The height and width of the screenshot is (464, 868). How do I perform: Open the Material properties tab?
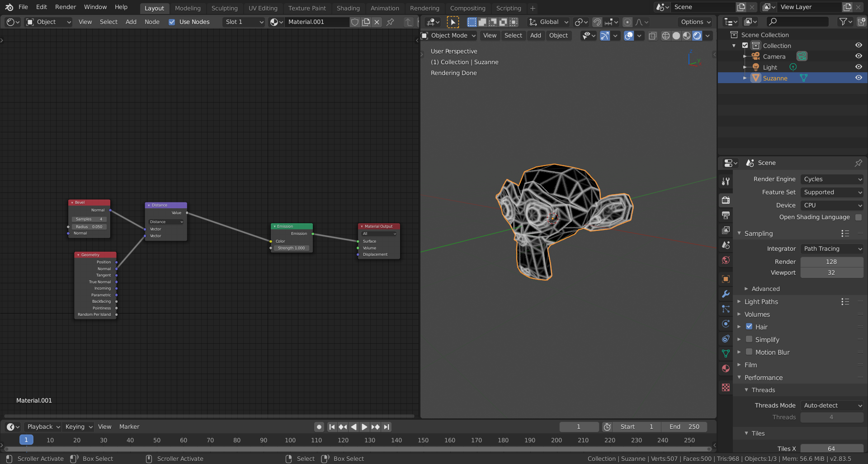tap(726, 368)
